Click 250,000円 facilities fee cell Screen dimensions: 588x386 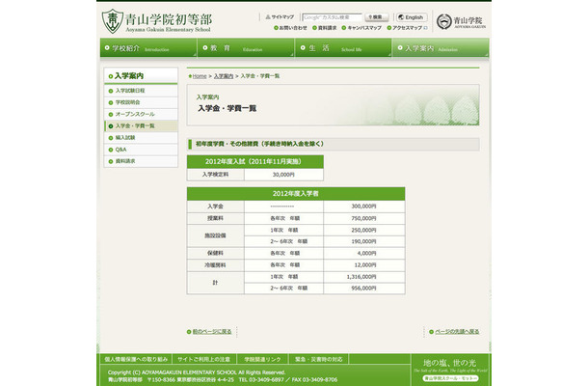pos(363,231)
